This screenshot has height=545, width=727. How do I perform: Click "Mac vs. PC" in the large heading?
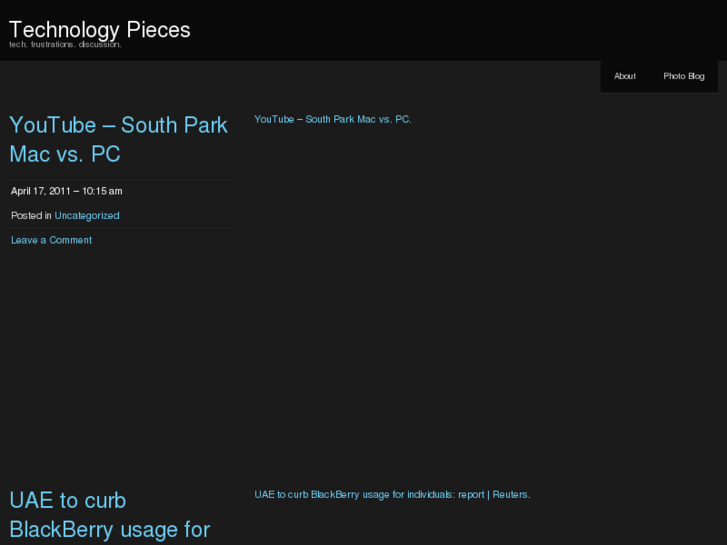[x=65, y=154]
